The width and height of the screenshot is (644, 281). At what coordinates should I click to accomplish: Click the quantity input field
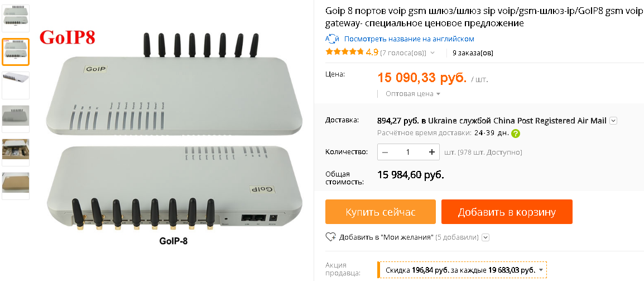[x=408, y=152]
